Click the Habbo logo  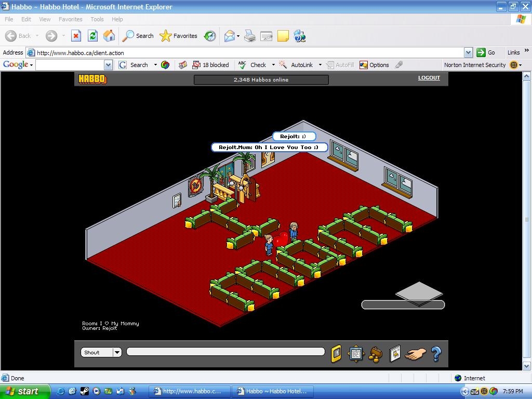(x=92, y=79)
